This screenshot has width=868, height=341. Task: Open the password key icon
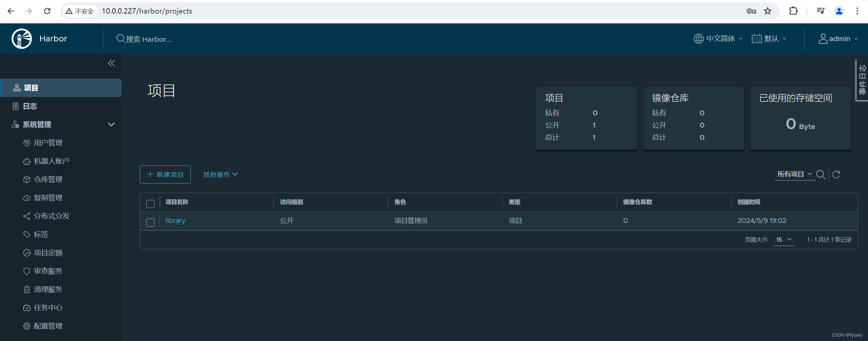click(x=751, y=11)
